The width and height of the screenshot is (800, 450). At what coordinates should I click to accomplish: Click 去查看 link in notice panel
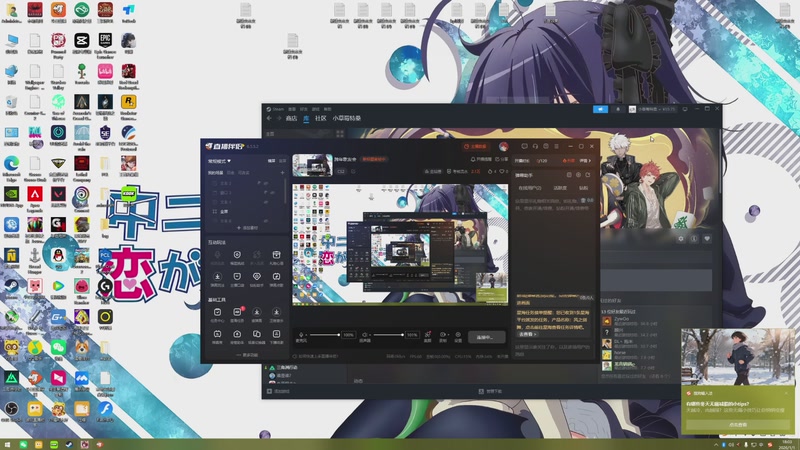point(528,334)
